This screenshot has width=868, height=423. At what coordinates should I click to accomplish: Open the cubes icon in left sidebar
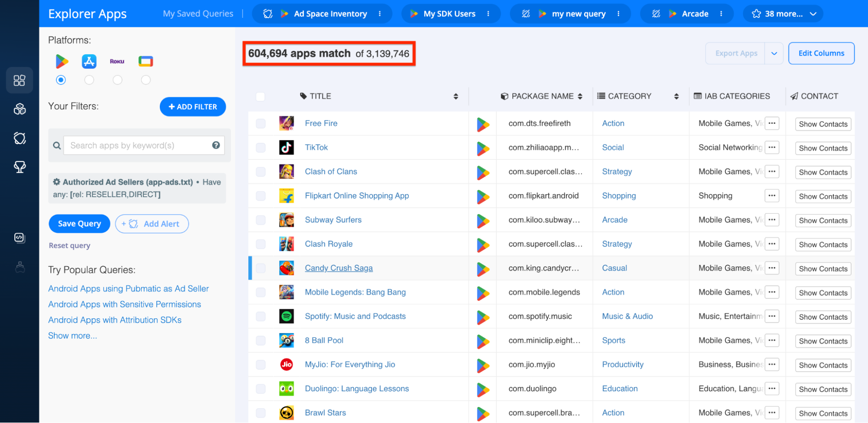20,109
